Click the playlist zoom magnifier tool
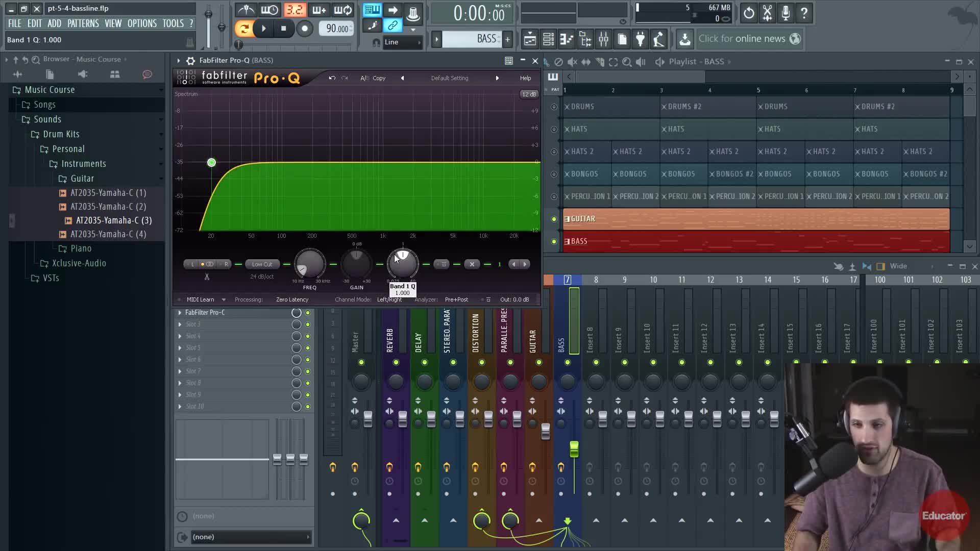Viewport: 980px width, 551px height. [x=627, y=62]
